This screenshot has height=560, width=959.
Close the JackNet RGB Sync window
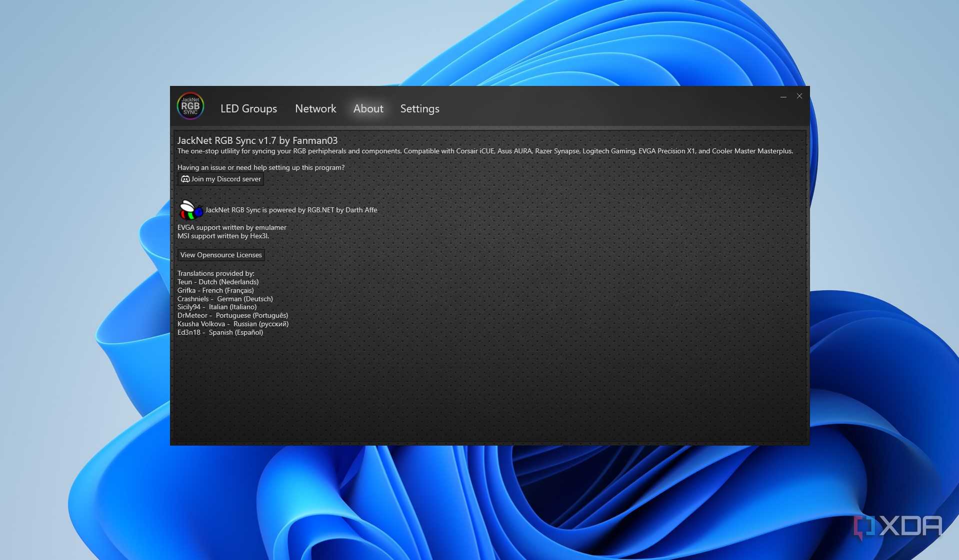(x=799, y=96)
